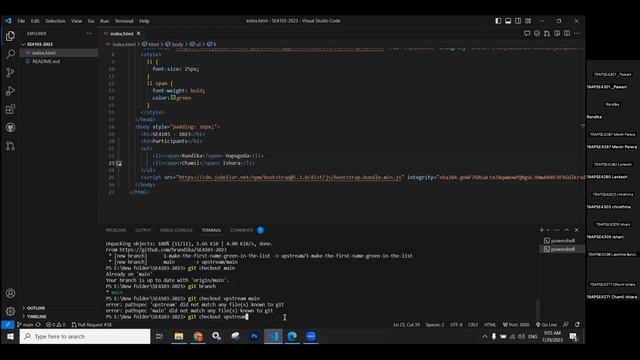Viewport: 640px width, 360px height.
Task: Open the Terminal menu
Action: point(124,21)
